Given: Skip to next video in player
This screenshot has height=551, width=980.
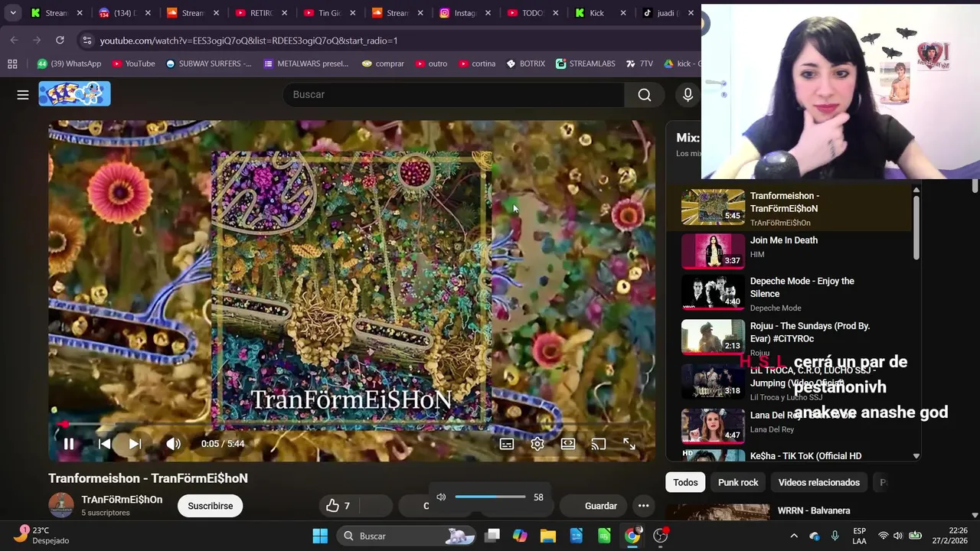Looking at the screenshot, I should click(135, 444).
